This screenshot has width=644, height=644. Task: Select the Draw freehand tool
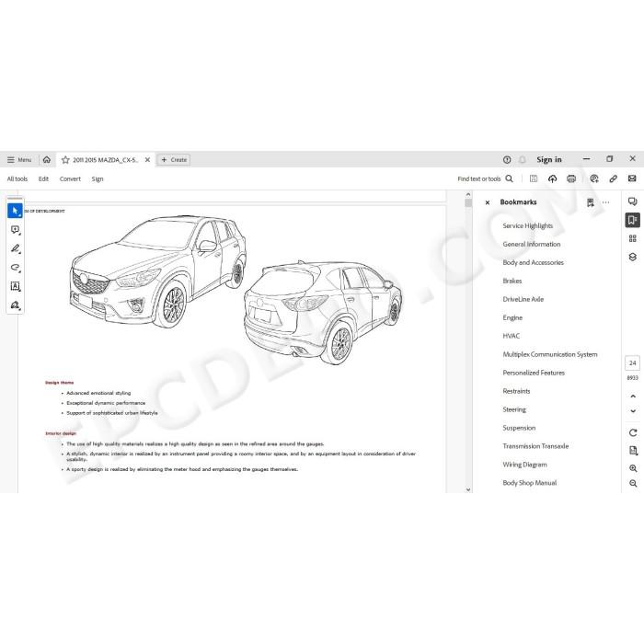(16, 268)
